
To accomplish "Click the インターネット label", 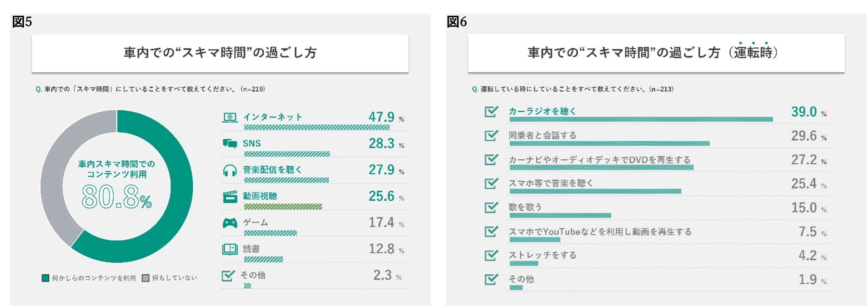I will point(273,117).
